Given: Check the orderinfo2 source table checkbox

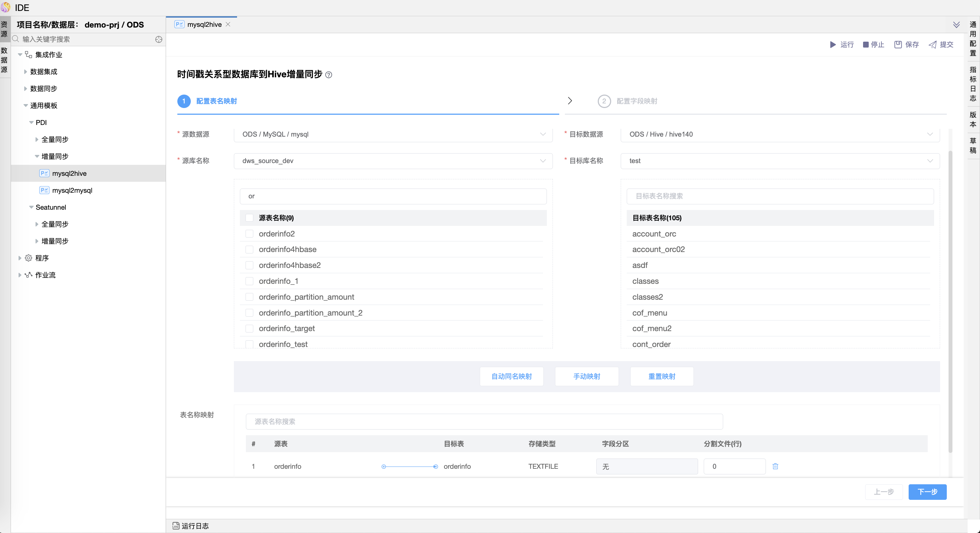Looking at the screenshot, I should (249, 234).
